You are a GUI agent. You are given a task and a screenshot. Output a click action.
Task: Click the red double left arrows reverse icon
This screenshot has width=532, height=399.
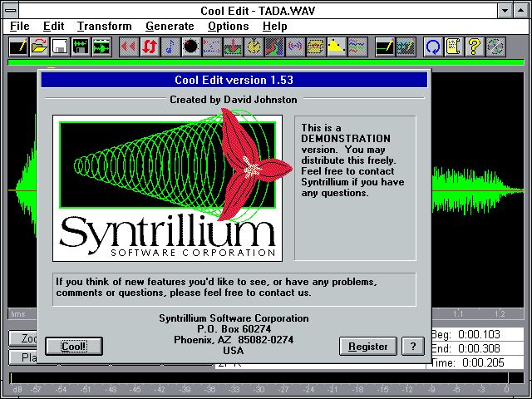click(x=130, y=47)
